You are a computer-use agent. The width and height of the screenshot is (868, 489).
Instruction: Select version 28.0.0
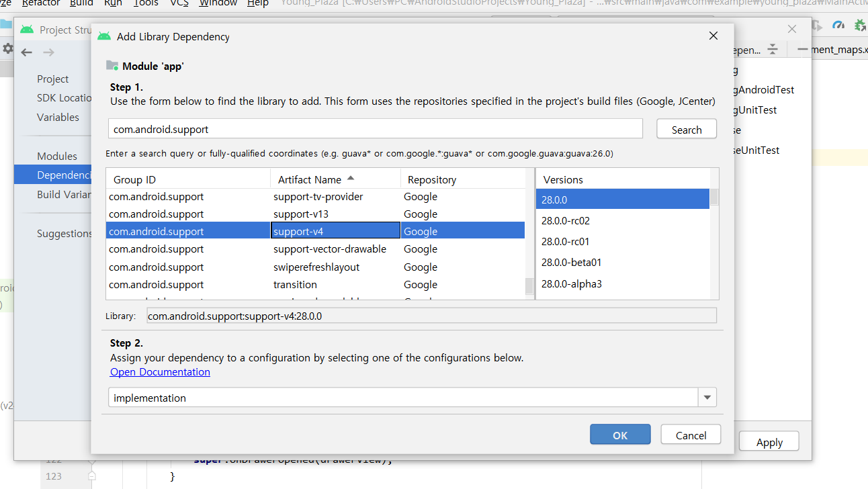pos(623,199)
